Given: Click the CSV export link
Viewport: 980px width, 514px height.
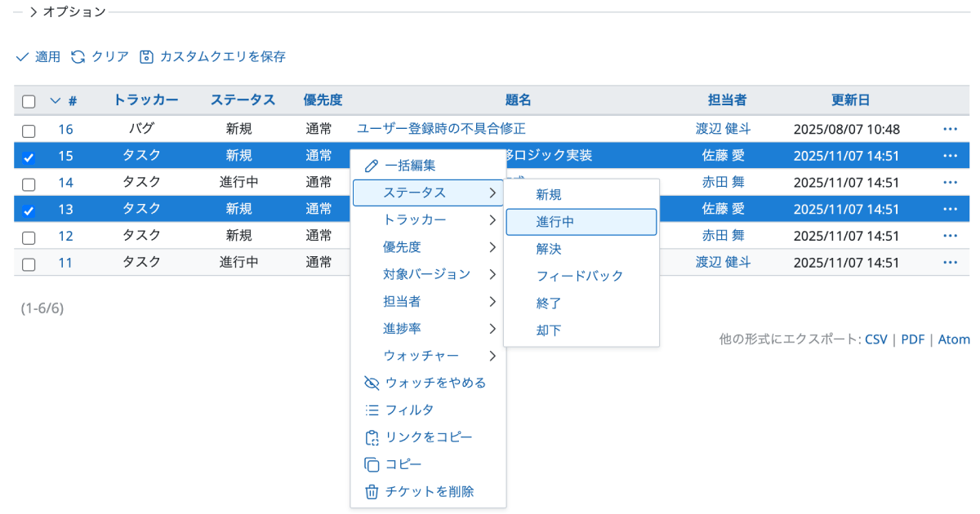Looking at the screenshot, I should pyautogui.click(x=875, y=339).
